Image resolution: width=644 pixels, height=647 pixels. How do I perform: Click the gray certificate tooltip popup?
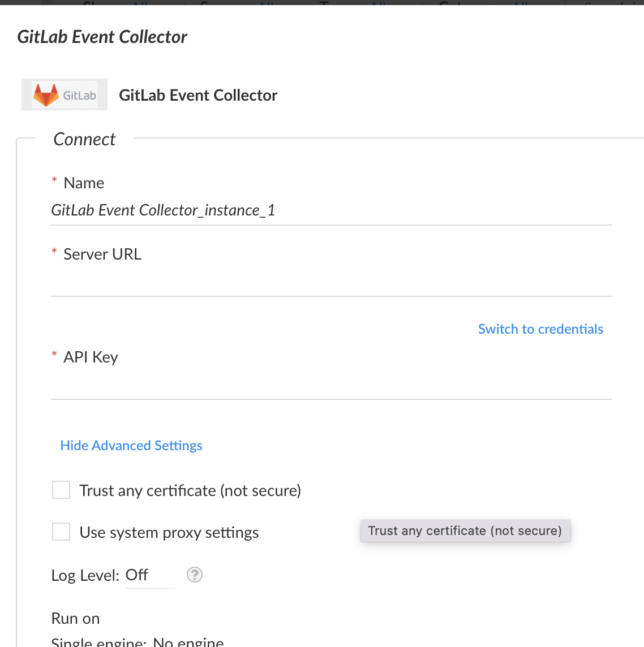465,530
